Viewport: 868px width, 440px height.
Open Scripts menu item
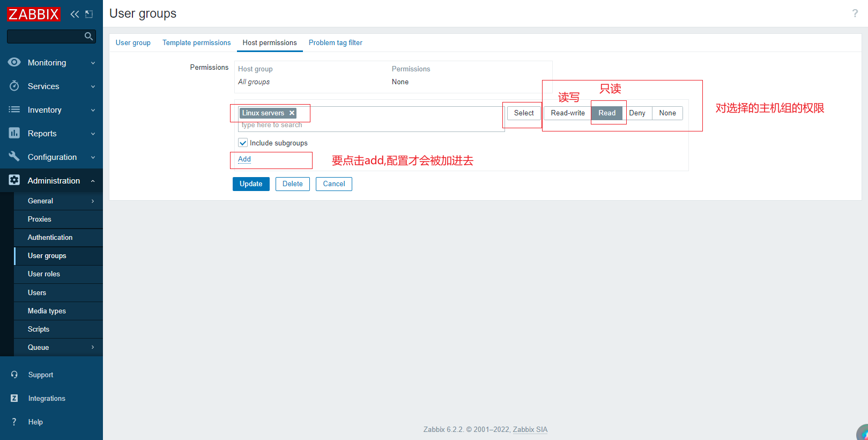coord(58,329)
